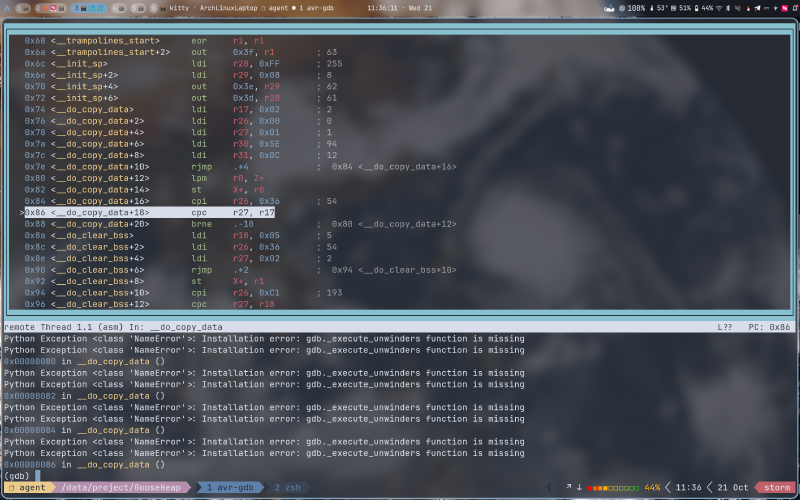Switch to workspace 5 in the top bar
Screen dimensions: 800x500
pos(138,8)
